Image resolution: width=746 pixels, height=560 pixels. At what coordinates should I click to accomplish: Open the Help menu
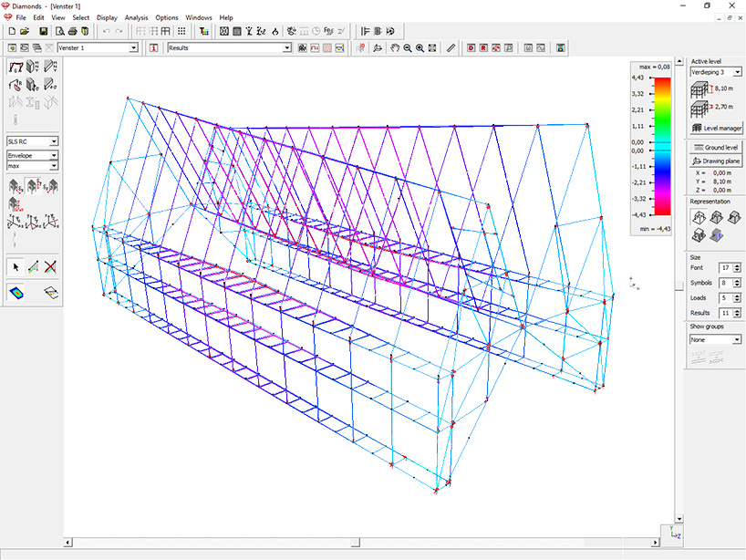click(226, 17)
